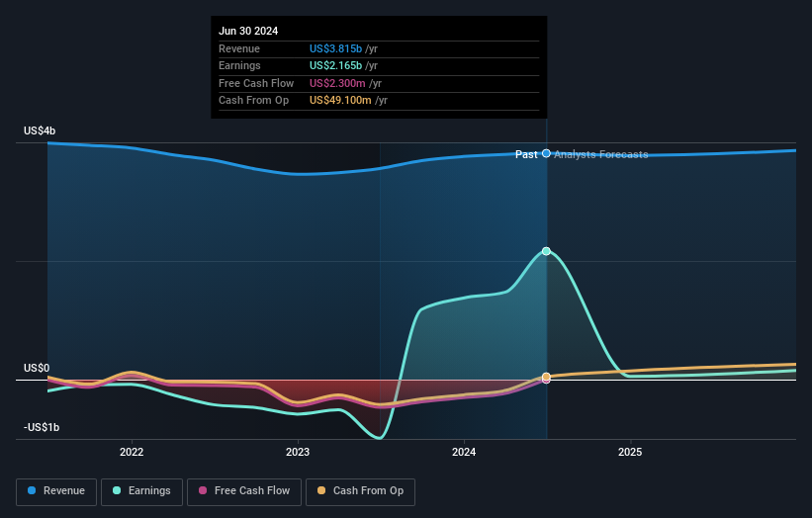Click the Free Cash Flow value US$2.300m
This screenshot has width=812, height=518.
click(337, 83)
